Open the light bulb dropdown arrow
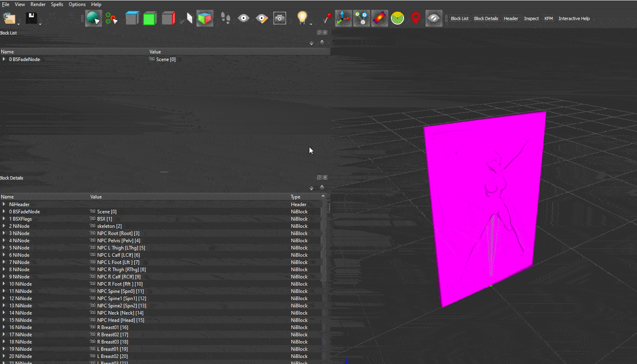637x364 pixels. [311, 24]
